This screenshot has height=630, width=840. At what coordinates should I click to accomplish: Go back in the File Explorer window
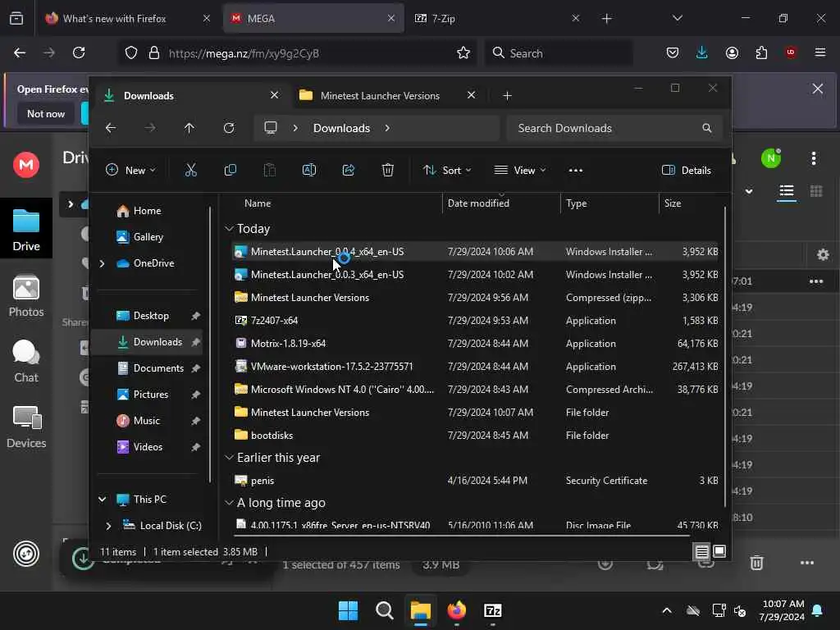[x=111, y=128]
